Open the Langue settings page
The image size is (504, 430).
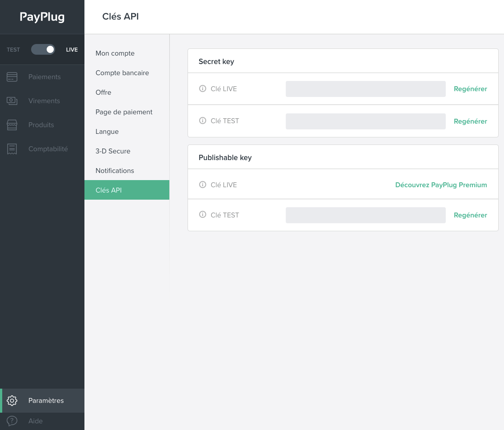107,131
